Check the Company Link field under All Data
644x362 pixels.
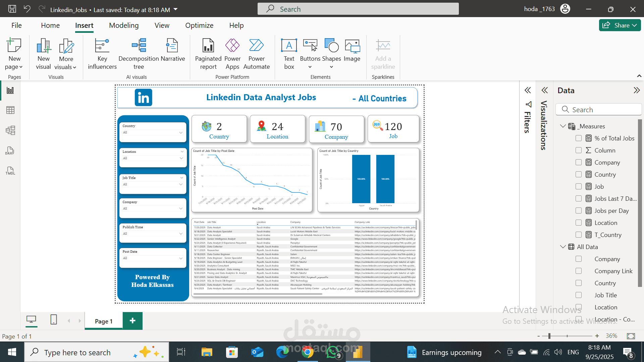coord(578,271)
